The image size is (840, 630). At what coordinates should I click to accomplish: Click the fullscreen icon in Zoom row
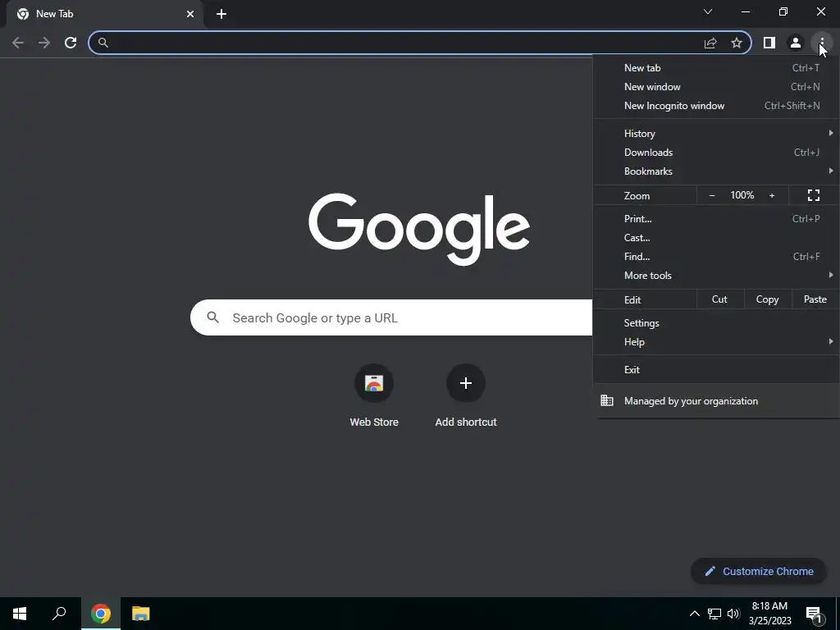point(813,195)
